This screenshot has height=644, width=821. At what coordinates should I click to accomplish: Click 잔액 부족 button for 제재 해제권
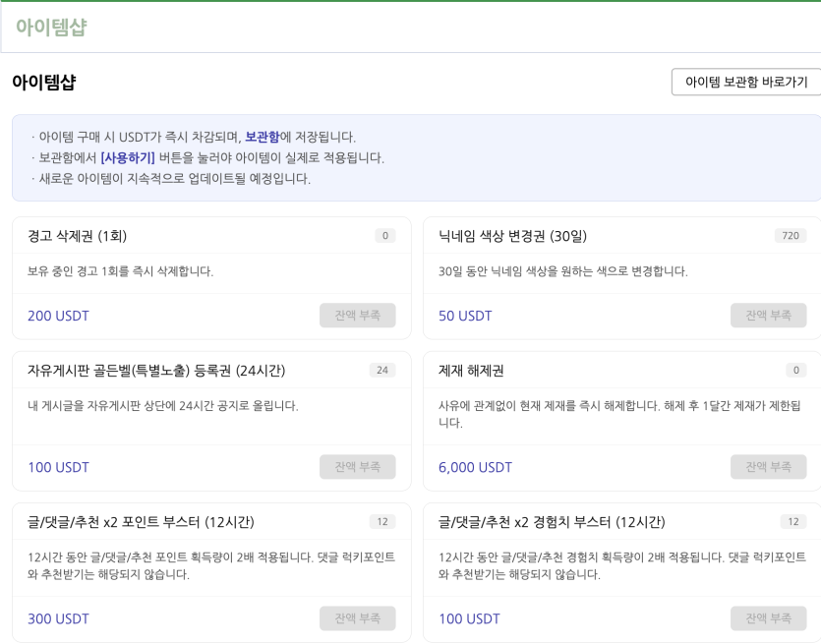tap(768, 466)
